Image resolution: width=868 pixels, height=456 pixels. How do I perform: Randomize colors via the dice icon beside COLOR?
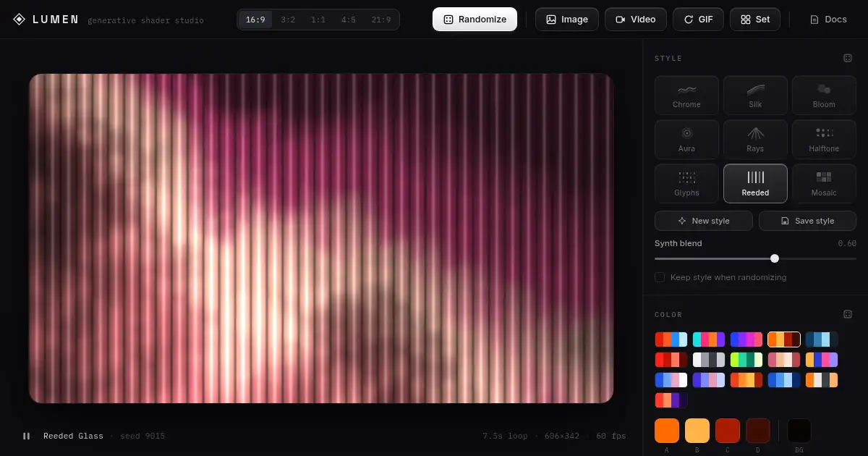[x=848, y=314]
